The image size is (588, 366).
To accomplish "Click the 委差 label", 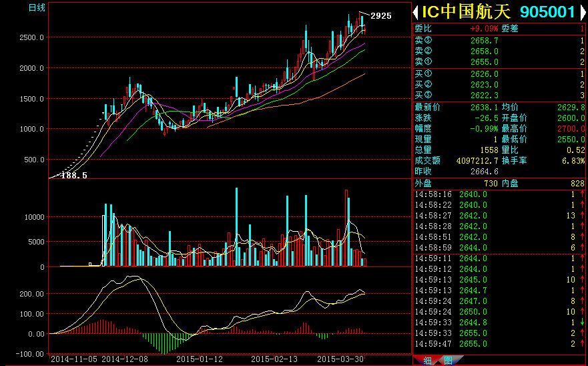I will point(510,29).
